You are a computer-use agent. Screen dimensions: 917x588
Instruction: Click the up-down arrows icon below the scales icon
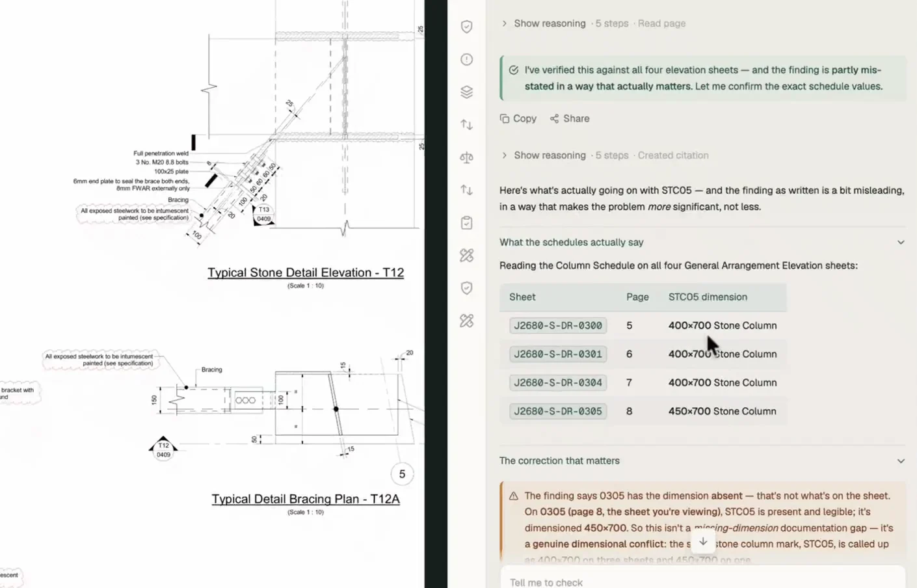[x=466, y=190]
